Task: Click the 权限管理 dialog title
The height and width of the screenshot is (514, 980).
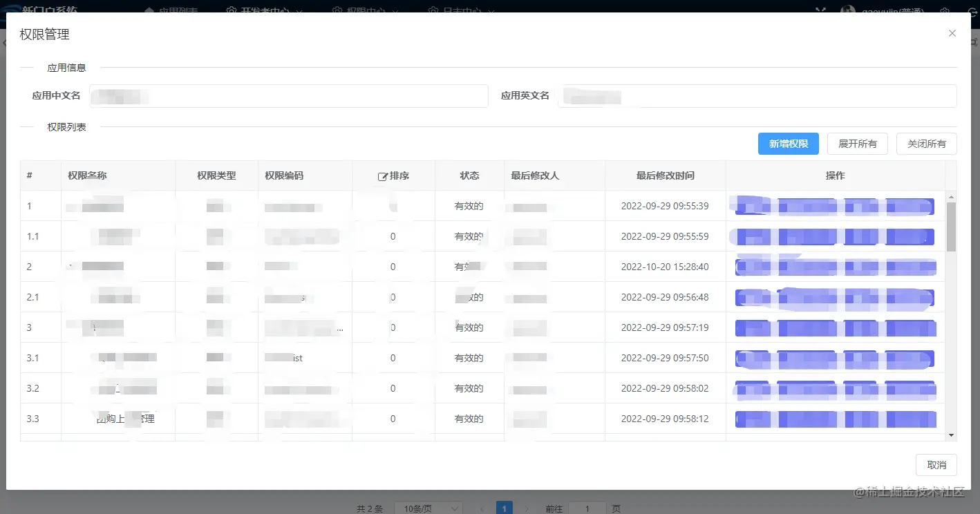Action: click(x=45, y=34)
